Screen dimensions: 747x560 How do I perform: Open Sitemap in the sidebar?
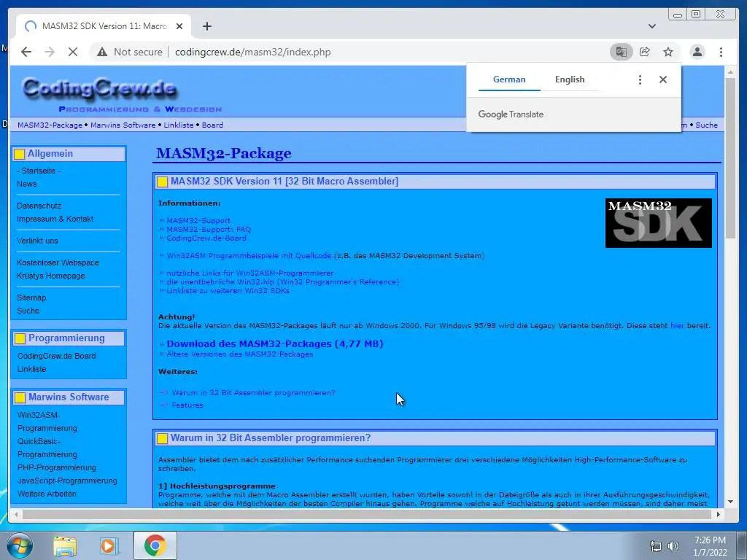(31, 297)
